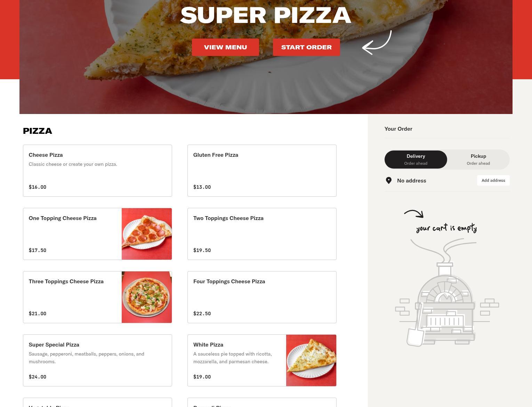Choose Two Toppings Cheese Pizza card

tap(262, 234)
